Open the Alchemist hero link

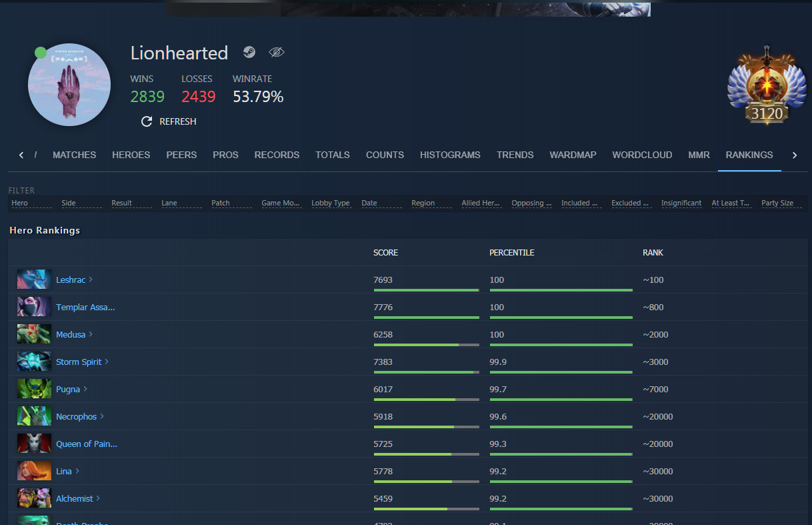point(78,499)
